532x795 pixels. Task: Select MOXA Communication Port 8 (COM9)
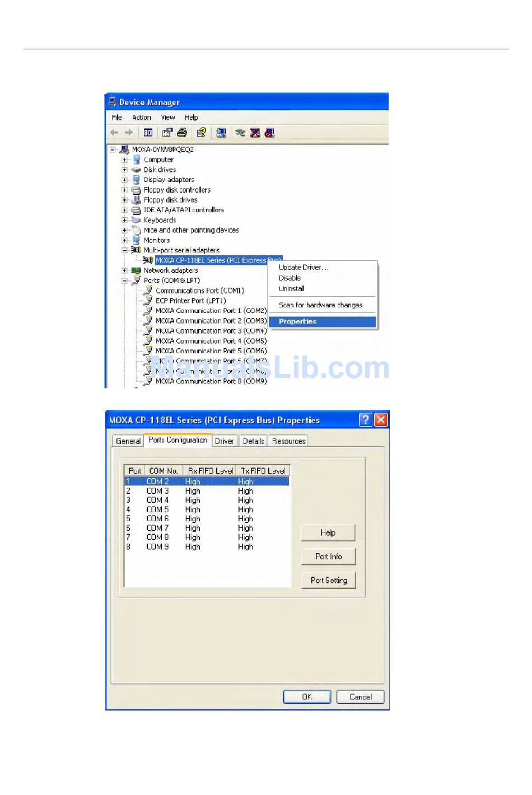coord(211,381)
